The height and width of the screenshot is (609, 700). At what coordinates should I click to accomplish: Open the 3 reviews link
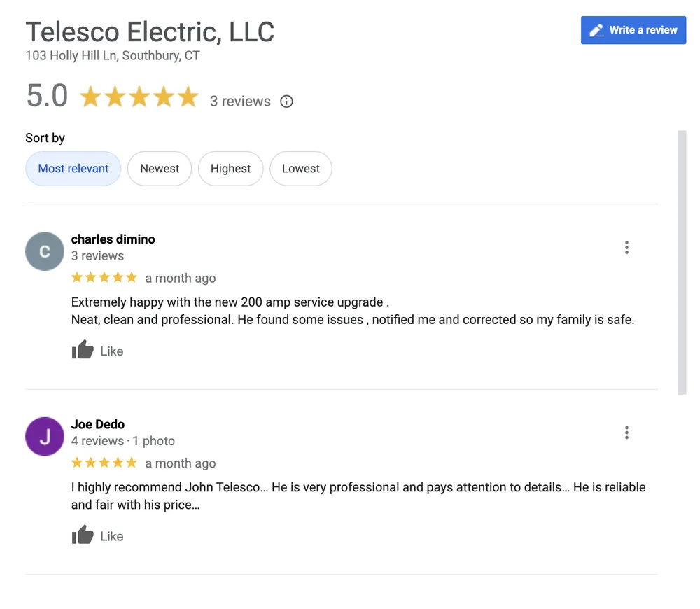pos(241,101)
